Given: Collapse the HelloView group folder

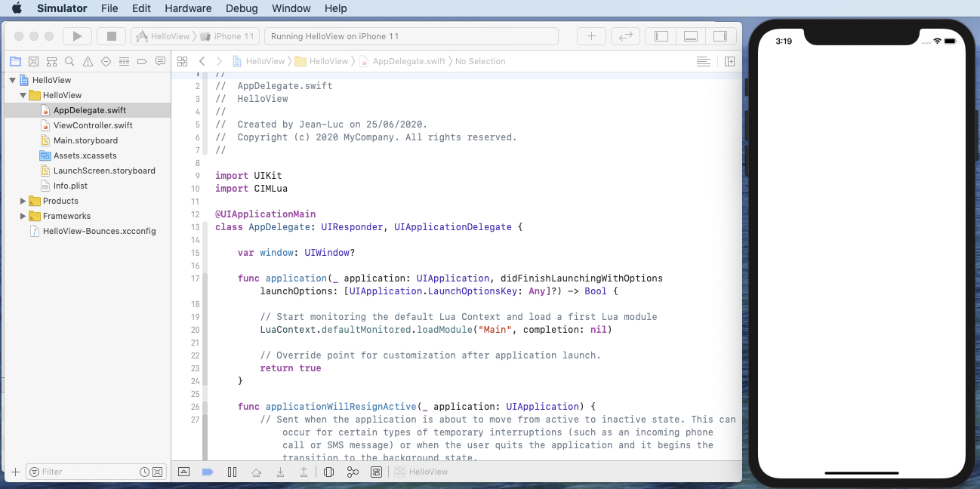Looking at the screenshot, I should (x=23, y=95).
